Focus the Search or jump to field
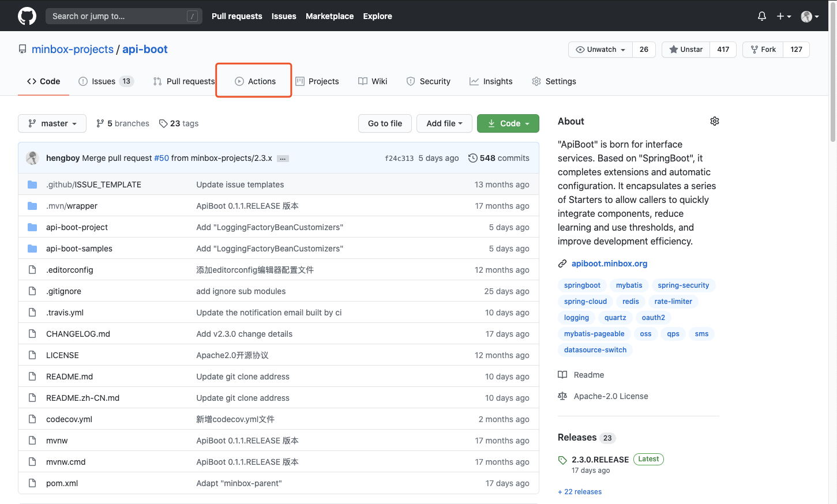837x504 pixels. click(x=124, y=16)
